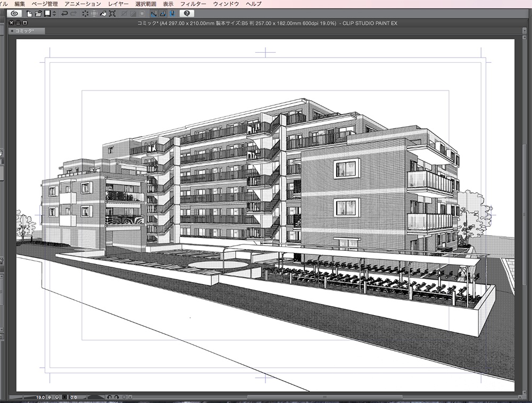Viewport: 532px width, 403px height.
Task: Toggle the first blue snap icon
Action: (x=153, y=14)
